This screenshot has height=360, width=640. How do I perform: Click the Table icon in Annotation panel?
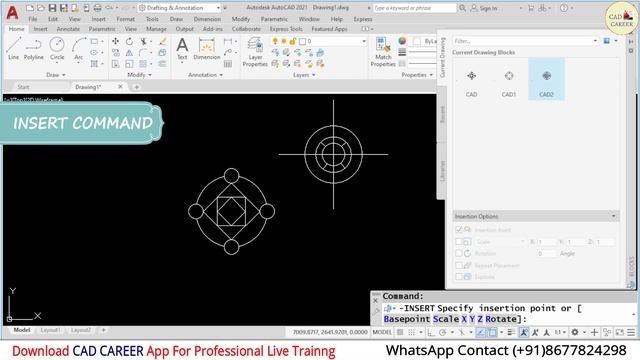pyautogui.click(x=228, y=64)
